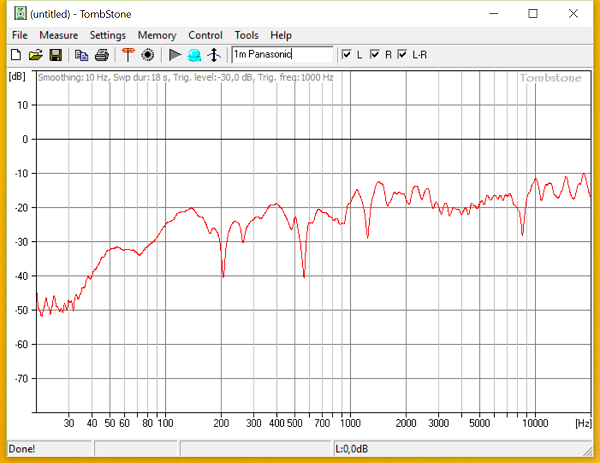Click the 10000 Hz axis label
The height and width of the screenshot is (463, 600).
[535, 423]
